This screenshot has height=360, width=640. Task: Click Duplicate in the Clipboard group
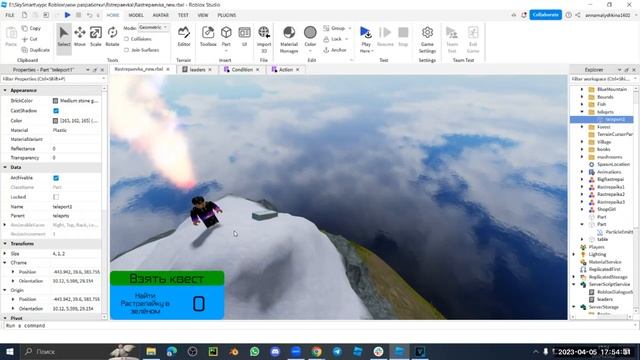point(36,50)
